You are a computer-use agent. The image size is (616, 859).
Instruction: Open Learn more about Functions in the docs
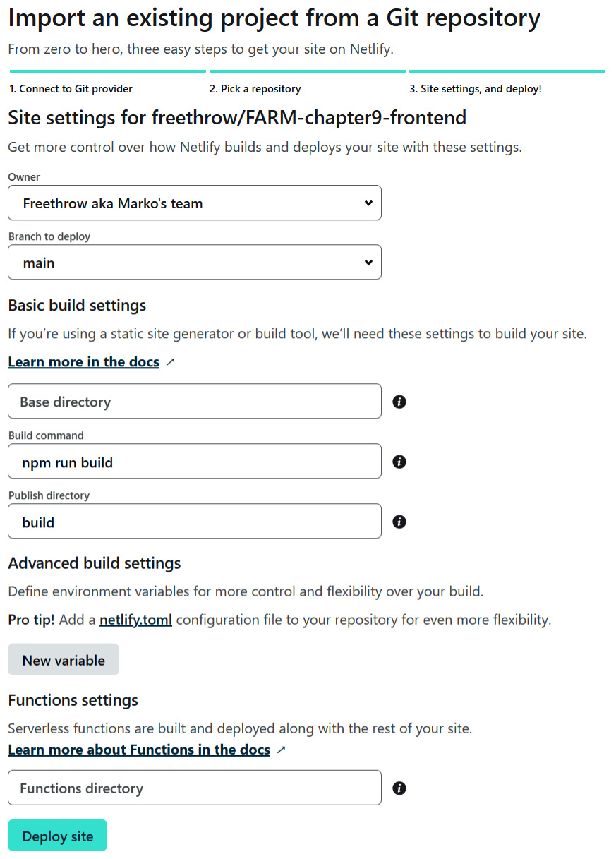[x=138, y=750]
